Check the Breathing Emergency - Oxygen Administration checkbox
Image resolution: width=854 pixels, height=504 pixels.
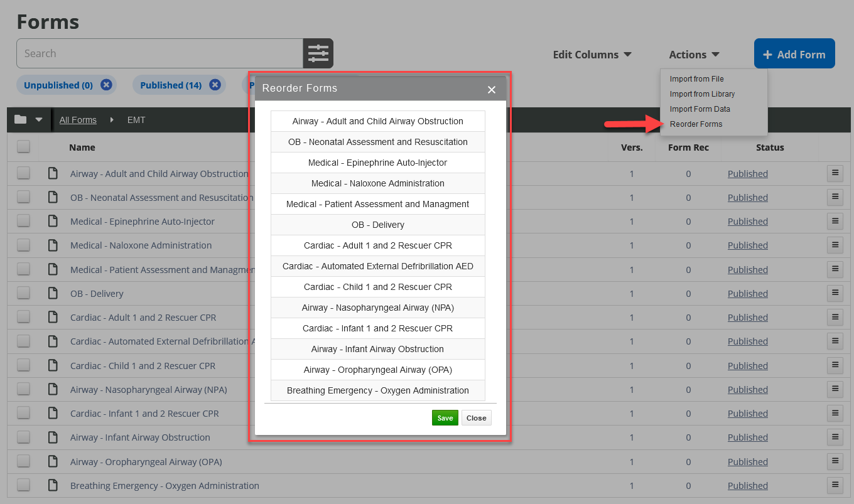(23, 485)
